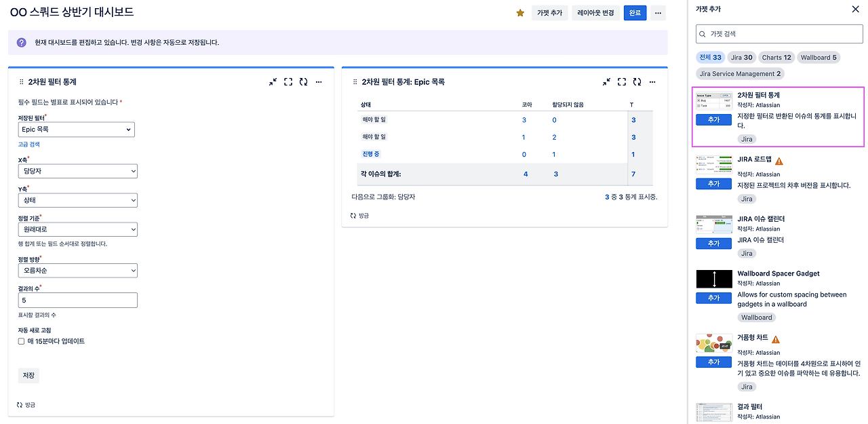The image size is (868, 424).
Task: Open the dashboard ellipsis menu beside 완료
Action: [x=657, y=12]
